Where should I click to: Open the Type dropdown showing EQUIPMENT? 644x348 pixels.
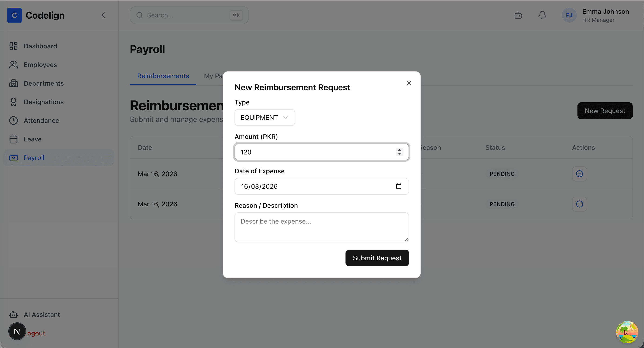pyautogui.click(x=265, y=117)
